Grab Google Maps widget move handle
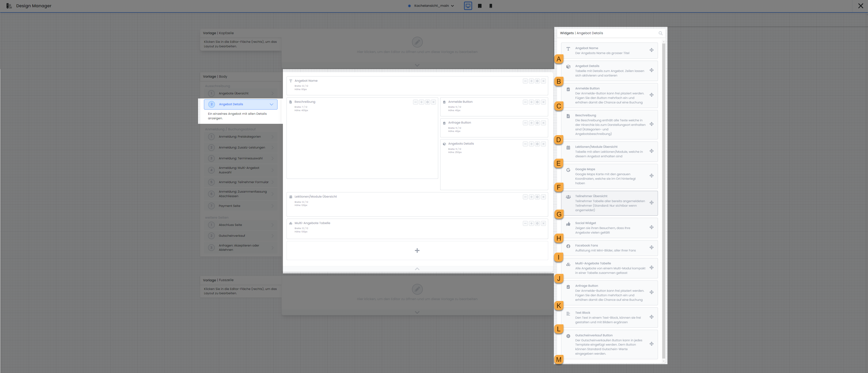The width and height of the screenshot is (868, 373). coord(651,176)
